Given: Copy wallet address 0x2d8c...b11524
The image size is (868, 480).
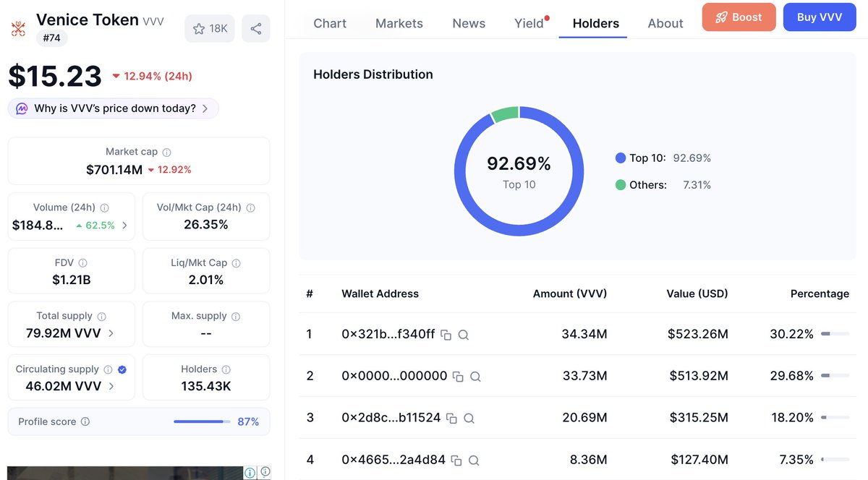Looking at the screenshot, I should coord(451,418).
